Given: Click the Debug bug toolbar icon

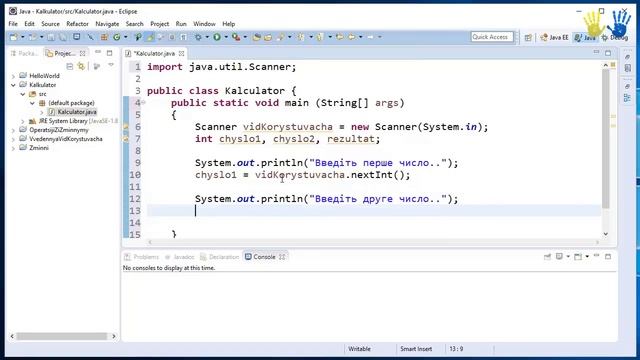Looking at the screenshot, I should pos(198,37).
